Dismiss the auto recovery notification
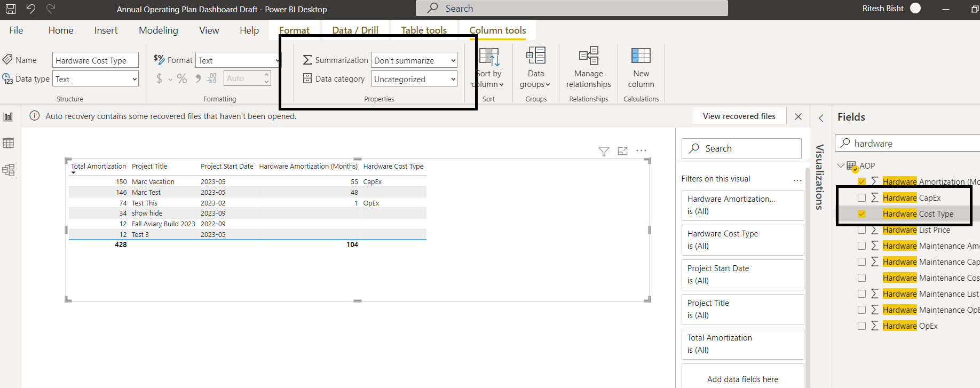980x388 pixels. [798, 116]
